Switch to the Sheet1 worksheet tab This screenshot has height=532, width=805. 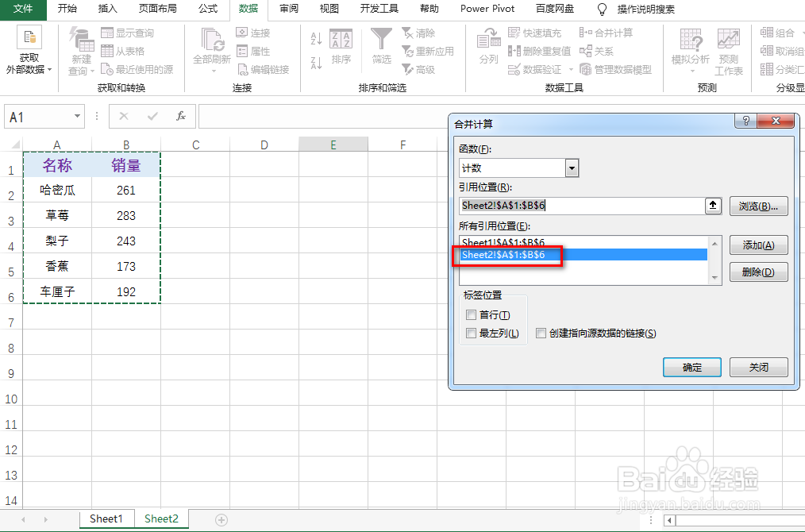click(106, 518)
